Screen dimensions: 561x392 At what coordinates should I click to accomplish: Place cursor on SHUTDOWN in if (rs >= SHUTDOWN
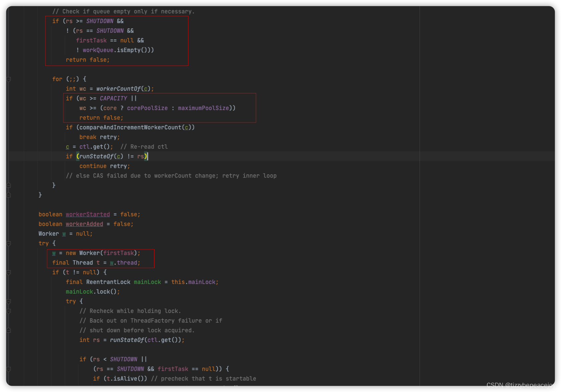tap(100, 21)
